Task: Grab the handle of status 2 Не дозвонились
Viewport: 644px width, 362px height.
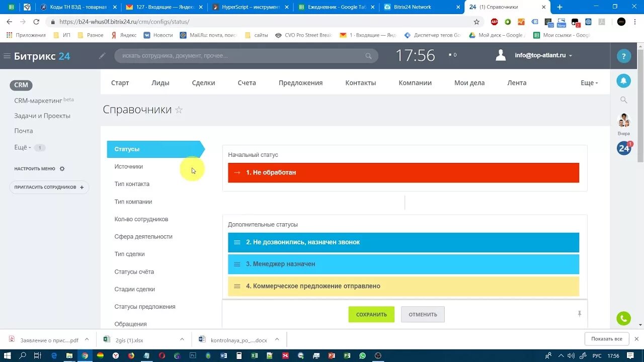Action: 237,242
